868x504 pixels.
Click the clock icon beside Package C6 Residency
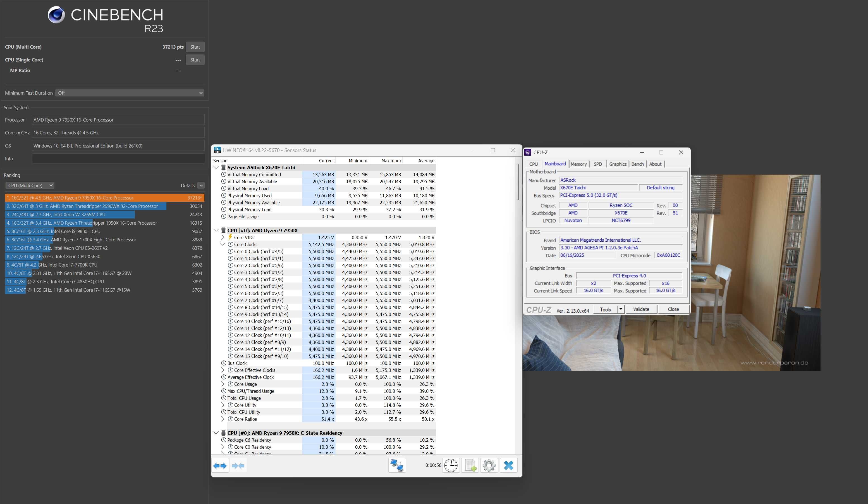point(224,440)
